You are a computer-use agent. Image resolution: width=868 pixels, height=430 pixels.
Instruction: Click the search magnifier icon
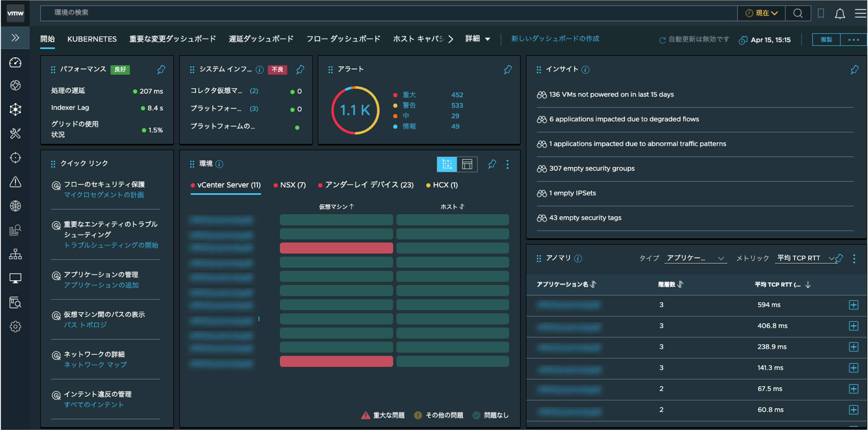(x=798, y=13)
